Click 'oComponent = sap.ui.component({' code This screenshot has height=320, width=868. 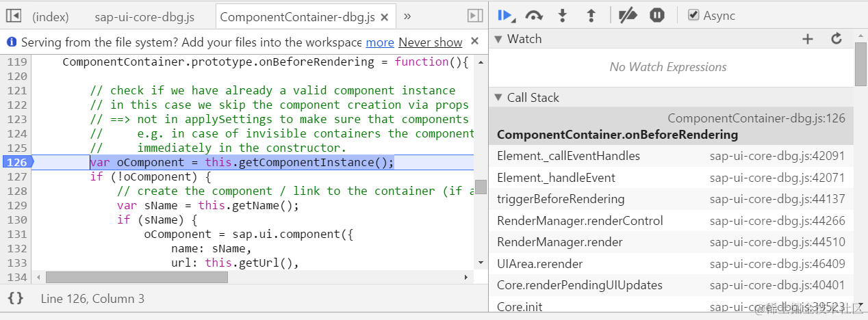(248, 235)
